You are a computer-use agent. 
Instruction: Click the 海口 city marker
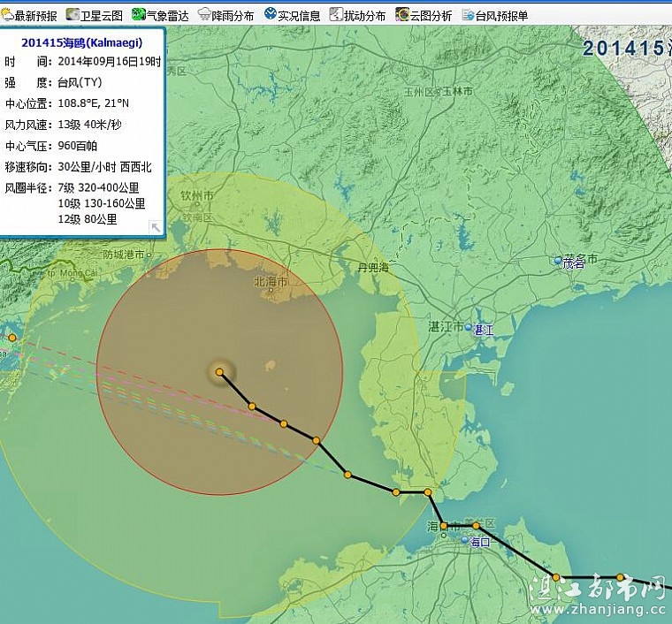point(464,538)
